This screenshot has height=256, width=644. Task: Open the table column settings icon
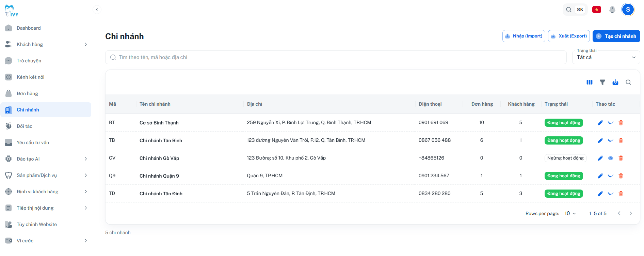pyautogui.click(x=590, y=82)
